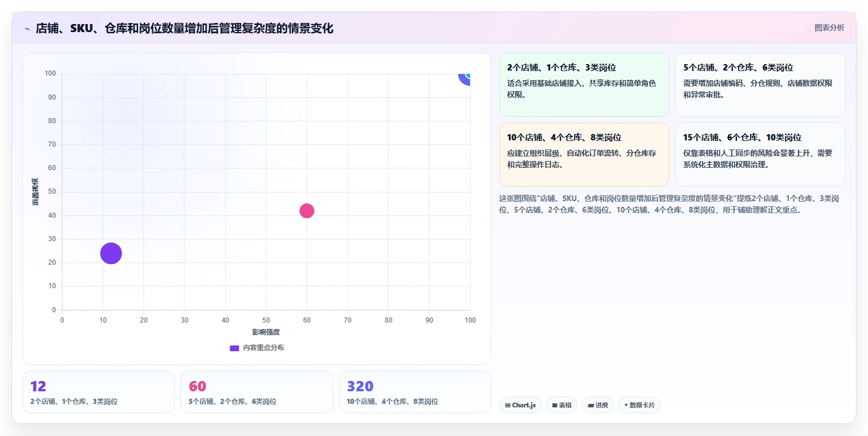The width and height of the screenshot is (868, 436).
Task: Click the 覆盖规模 y-axis title
Action: 35,192
